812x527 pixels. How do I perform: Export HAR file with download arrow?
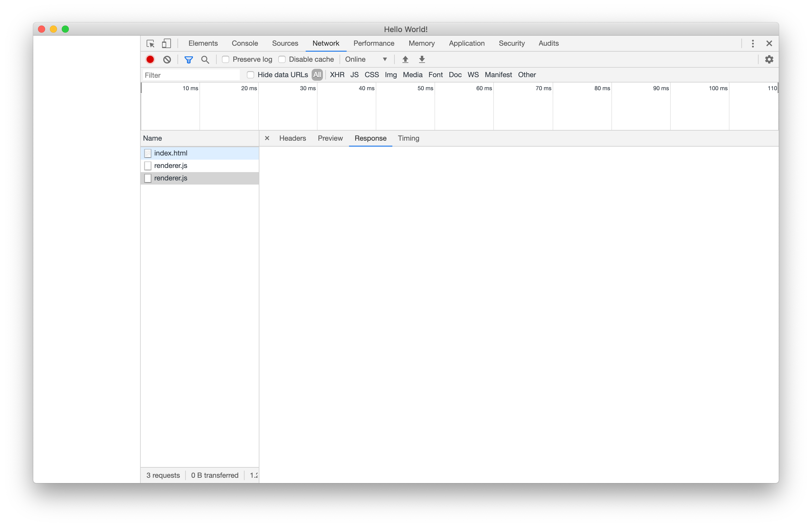pyautogui.click(x=422, y=59)
